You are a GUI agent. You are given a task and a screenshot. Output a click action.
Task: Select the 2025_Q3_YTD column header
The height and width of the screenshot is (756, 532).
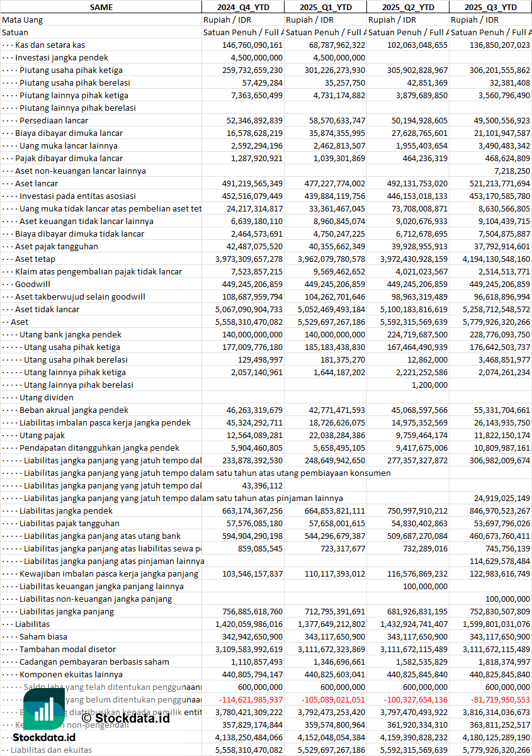(x=490, y=7)
